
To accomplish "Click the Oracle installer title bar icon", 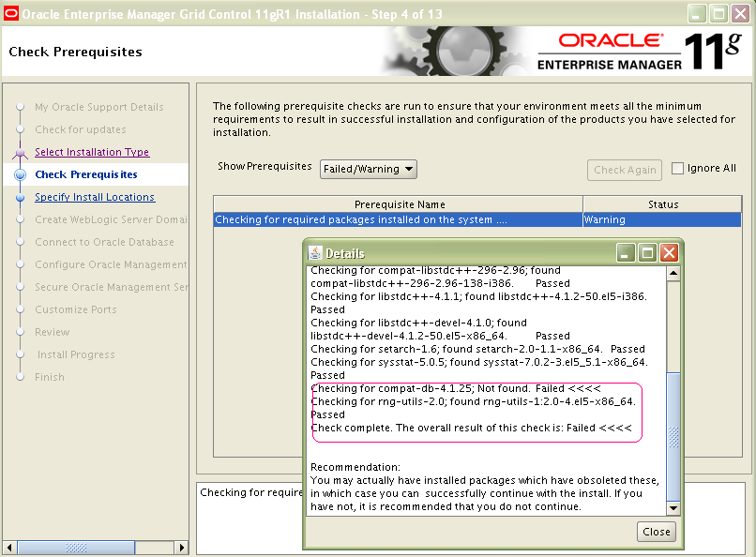I will pos(10,13).
